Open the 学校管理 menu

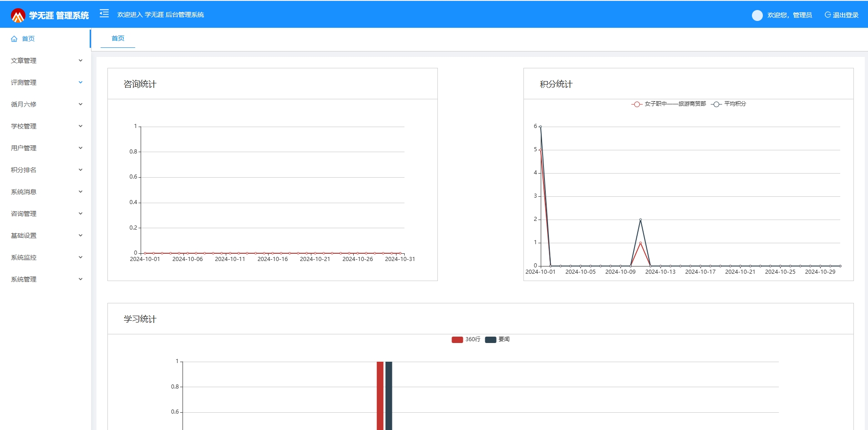(x=24, y=126)
